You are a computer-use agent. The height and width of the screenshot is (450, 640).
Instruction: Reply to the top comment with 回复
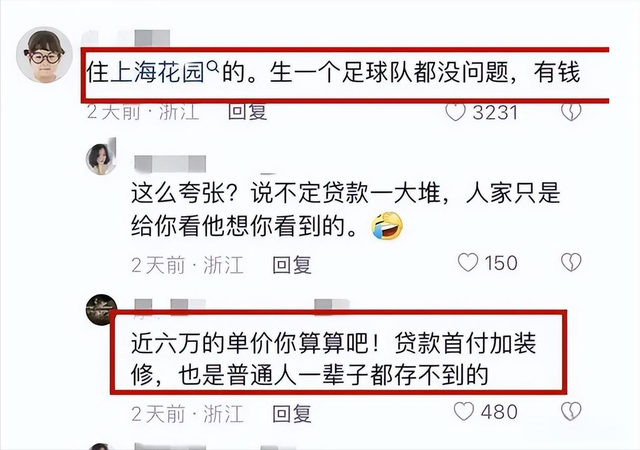point(247,112)
